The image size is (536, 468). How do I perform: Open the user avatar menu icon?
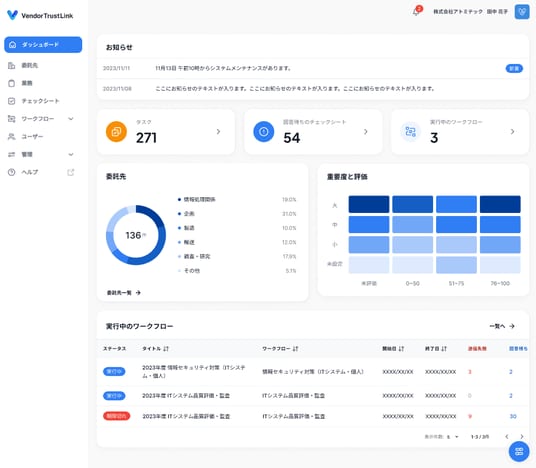(522, 12)
